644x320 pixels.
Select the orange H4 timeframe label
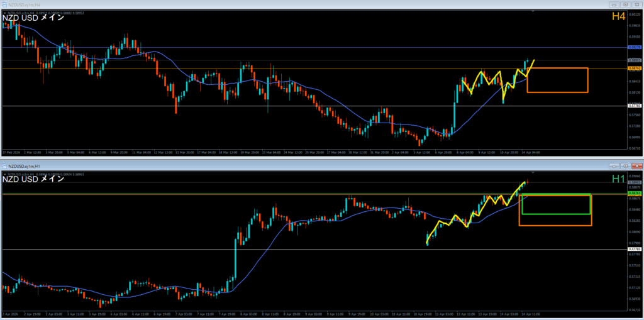[x=618, y=16]
